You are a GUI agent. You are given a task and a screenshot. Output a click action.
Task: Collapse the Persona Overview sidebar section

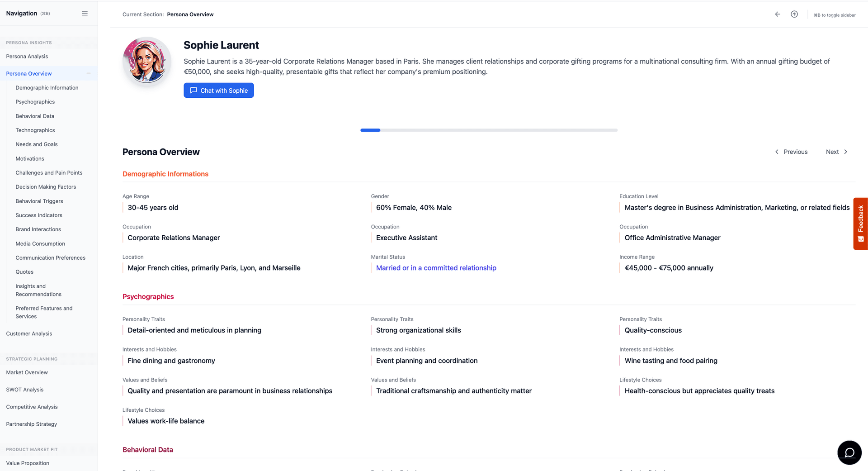point(89,73)
